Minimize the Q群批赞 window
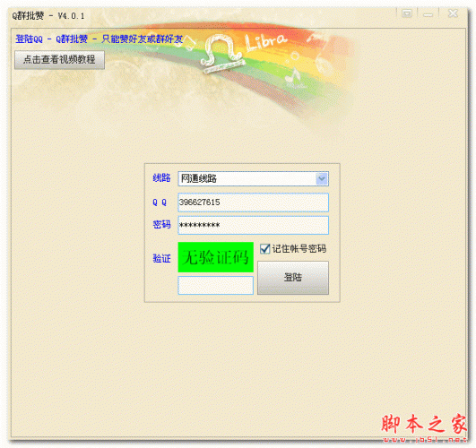Viewport: 476px width, 448px height. click(x=428, y=13)
